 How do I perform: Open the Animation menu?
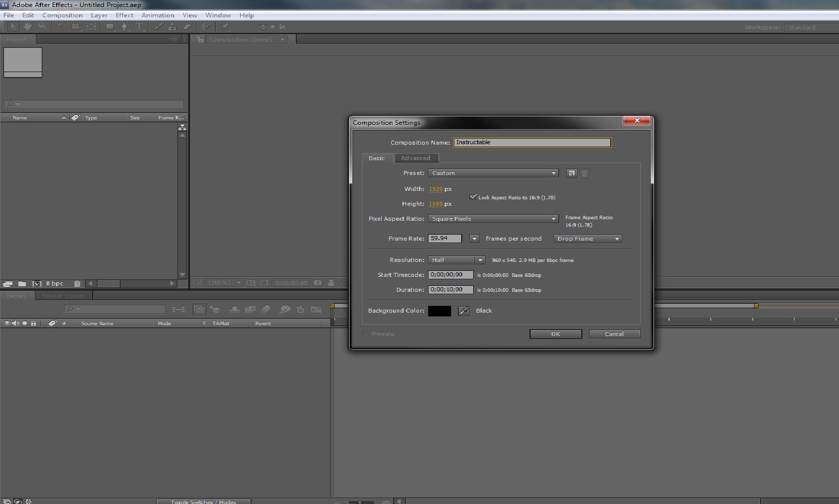[158, 15]
